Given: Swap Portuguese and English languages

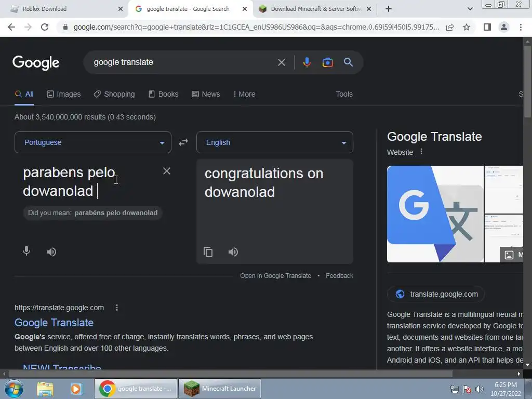Looking at the screenshot, I should pyautogui.click(x=183, y=142).
